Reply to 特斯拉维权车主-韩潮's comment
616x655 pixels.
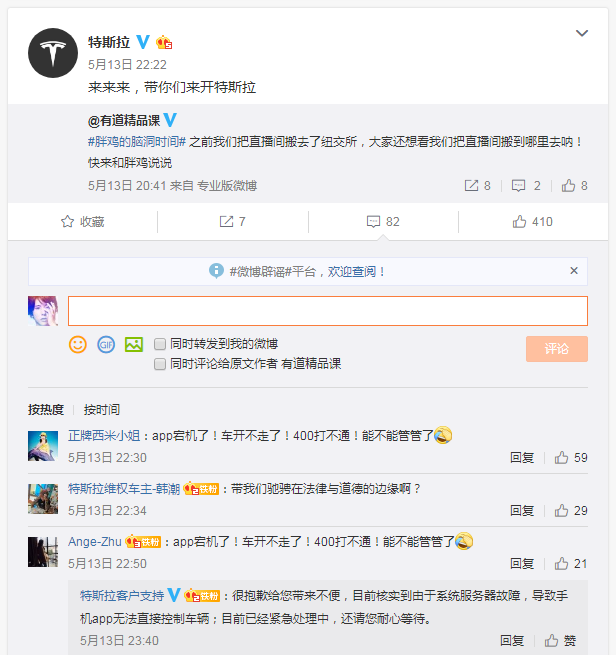click(522, 510)
